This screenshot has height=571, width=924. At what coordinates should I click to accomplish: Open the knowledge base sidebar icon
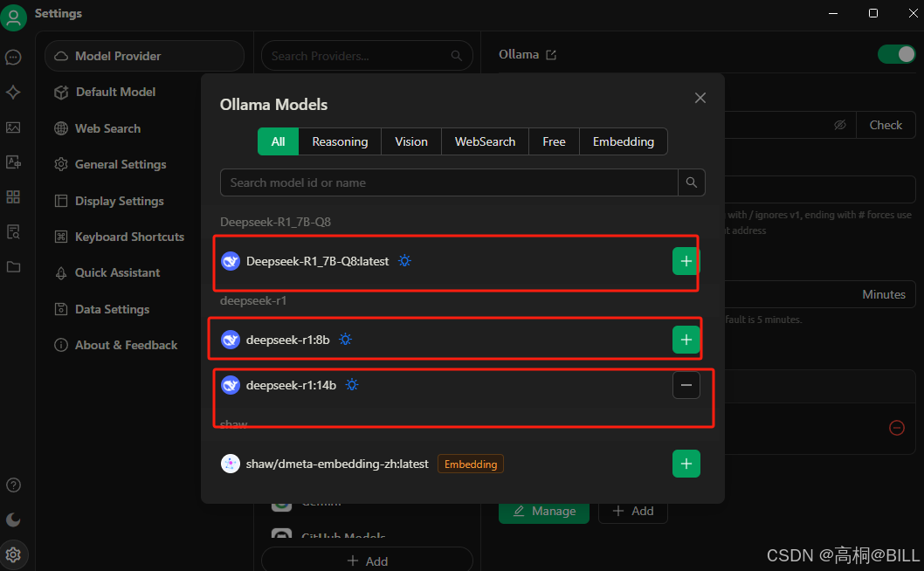point(13,231)
